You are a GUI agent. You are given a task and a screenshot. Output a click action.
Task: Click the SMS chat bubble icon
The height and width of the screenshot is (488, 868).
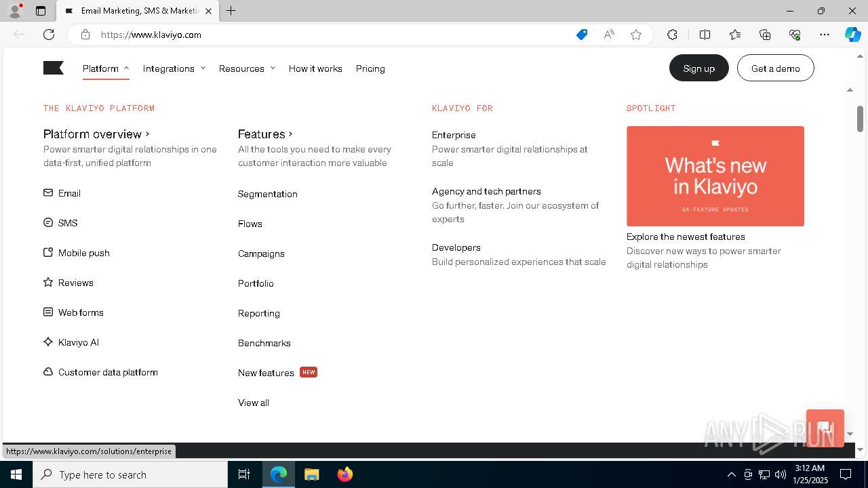coord(48,223)
